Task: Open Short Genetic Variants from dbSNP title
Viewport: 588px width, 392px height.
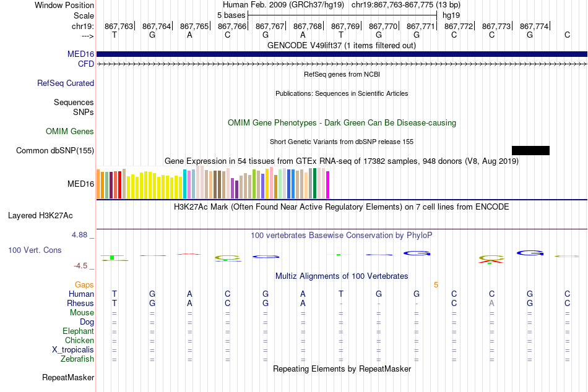Action: pos(342,142)
